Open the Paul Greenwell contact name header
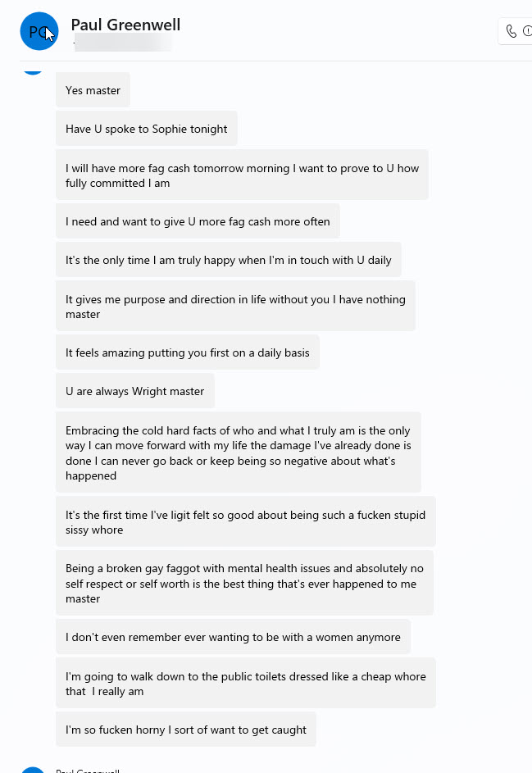The image size is (532, 773). [x=125, y=25]
